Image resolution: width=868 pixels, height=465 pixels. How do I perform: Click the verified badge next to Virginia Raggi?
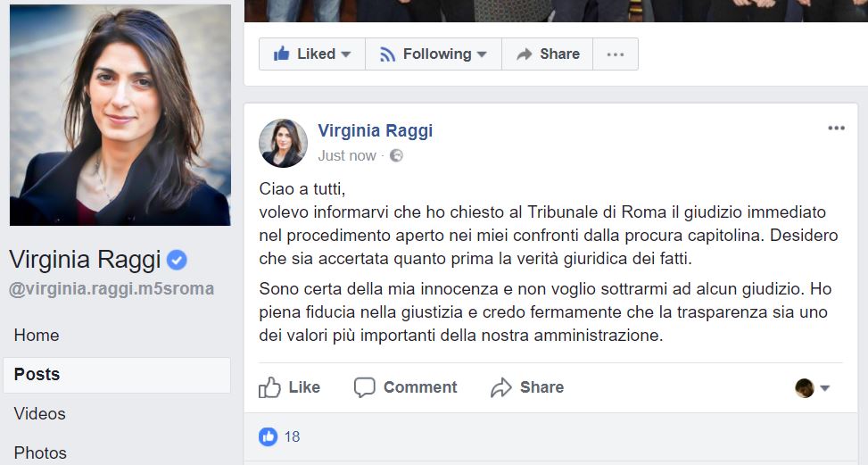click(178, 260)
